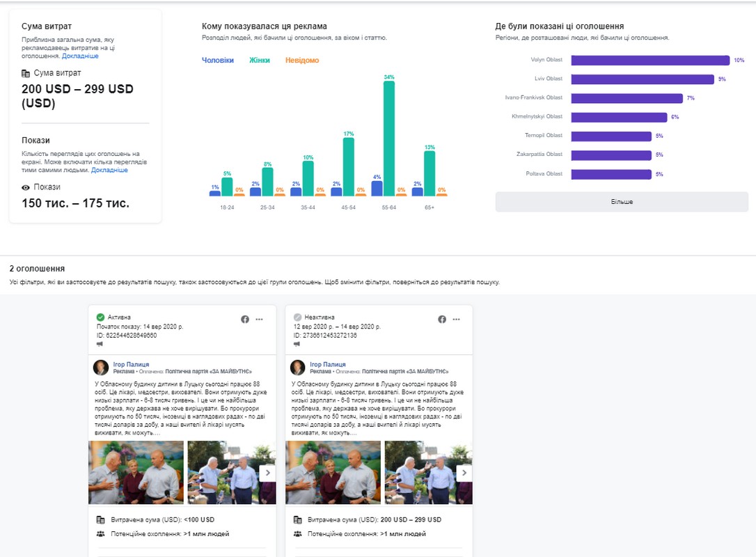756x557 pixels.
Task: Toggle the Жінки legend item
Action: [x=260, y=61]
